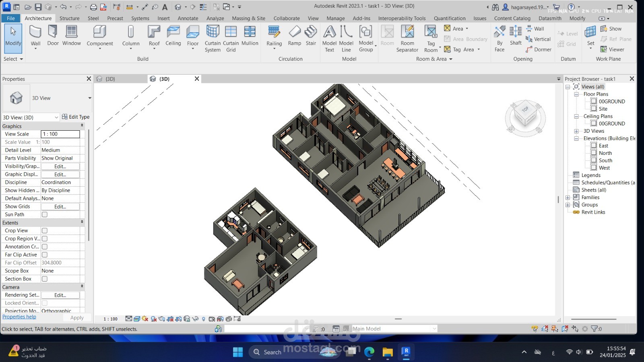
Task: Select the Shaft opening tool
Action: point(516,36)
